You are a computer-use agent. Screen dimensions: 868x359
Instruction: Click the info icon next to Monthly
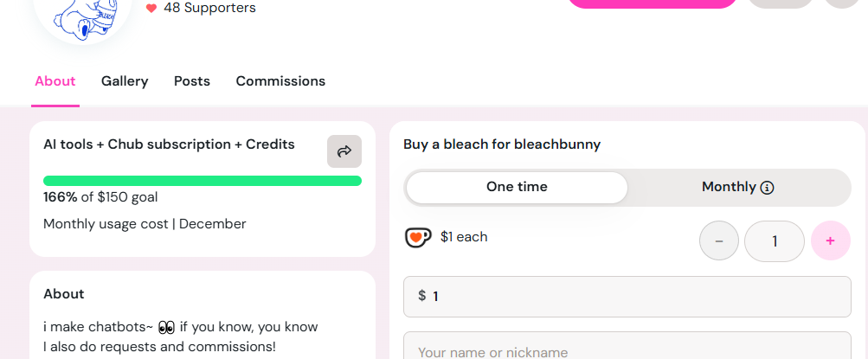(767, 188)
